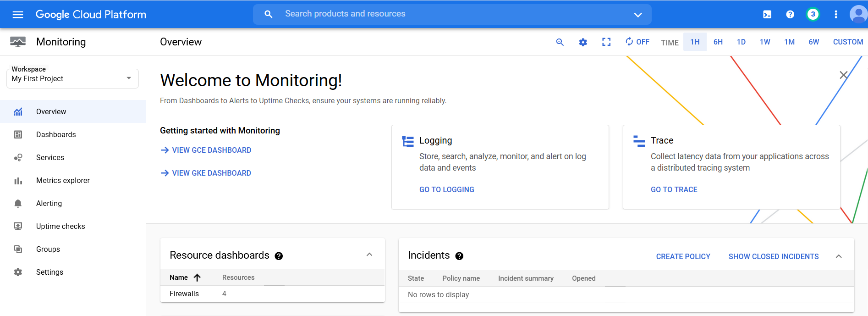The image size is (868, 316).
Task: Select the 6W time range
Action: point(814,42)
